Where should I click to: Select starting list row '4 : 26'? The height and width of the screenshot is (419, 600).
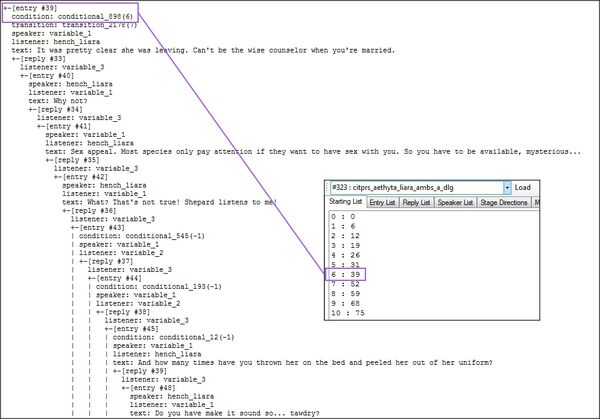pyautogui.click(x=345, y=255)
